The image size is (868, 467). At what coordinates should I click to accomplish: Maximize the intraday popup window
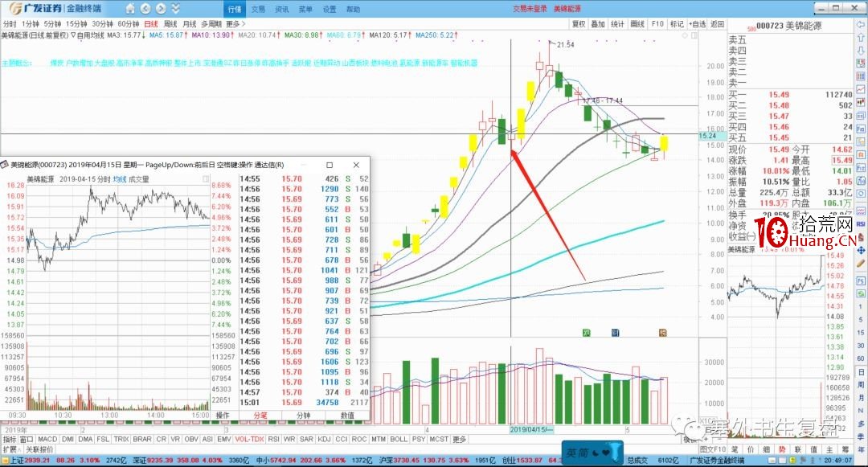coord(330,165)
